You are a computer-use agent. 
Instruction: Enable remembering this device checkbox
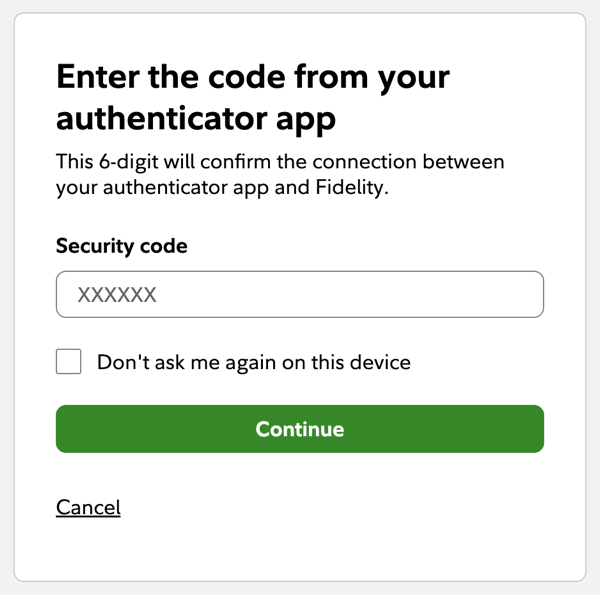(69, 362)
